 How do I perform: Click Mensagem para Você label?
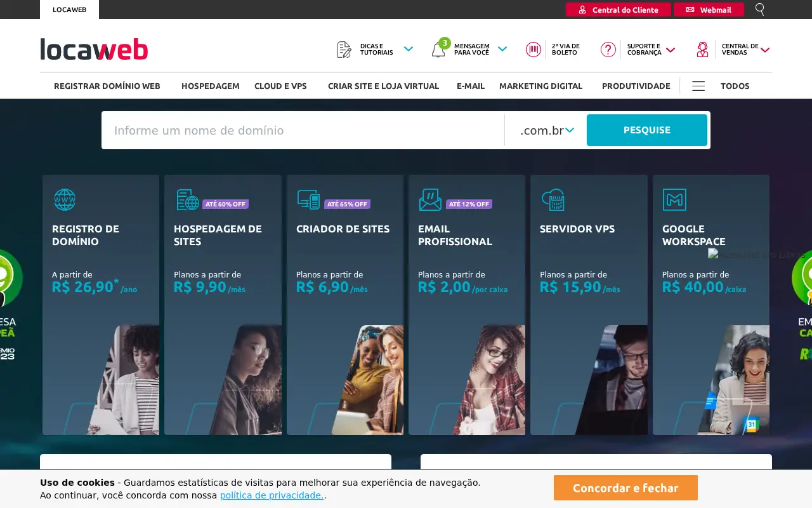472,50
